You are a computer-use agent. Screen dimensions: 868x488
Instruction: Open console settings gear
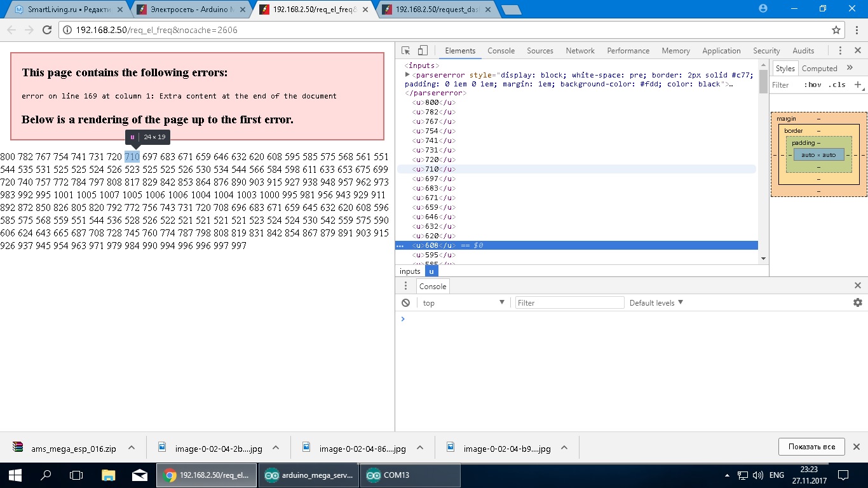tap(857, 303)
